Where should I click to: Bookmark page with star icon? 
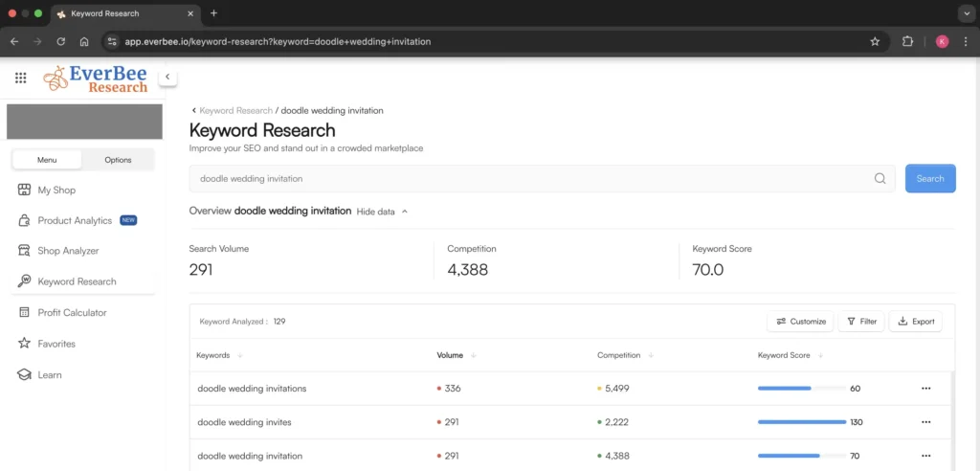click(875, 42)
